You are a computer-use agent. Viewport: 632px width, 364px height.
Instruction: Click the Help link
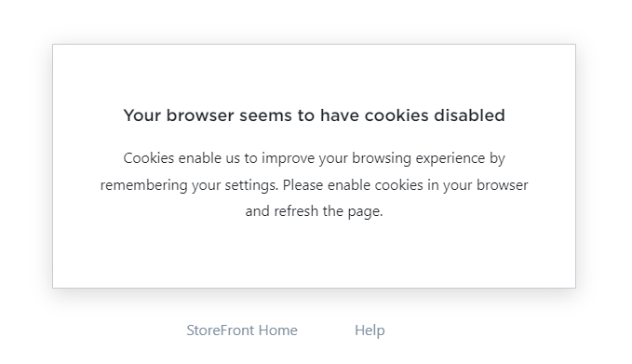tap(370, 330)
